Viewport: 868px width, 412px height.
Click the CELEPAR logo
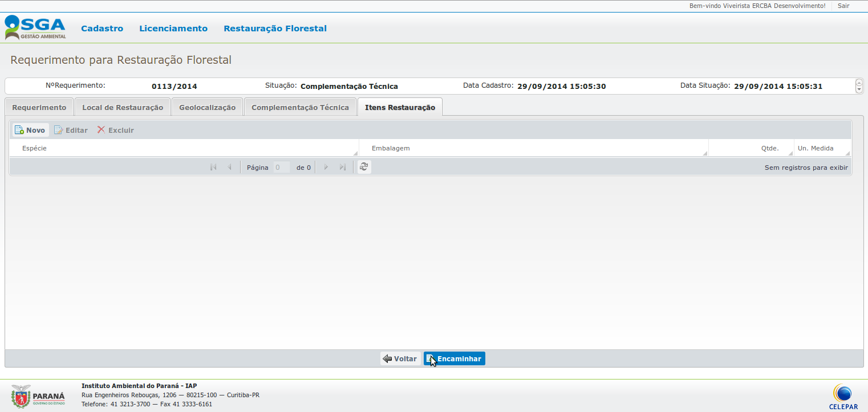[843, 396]
